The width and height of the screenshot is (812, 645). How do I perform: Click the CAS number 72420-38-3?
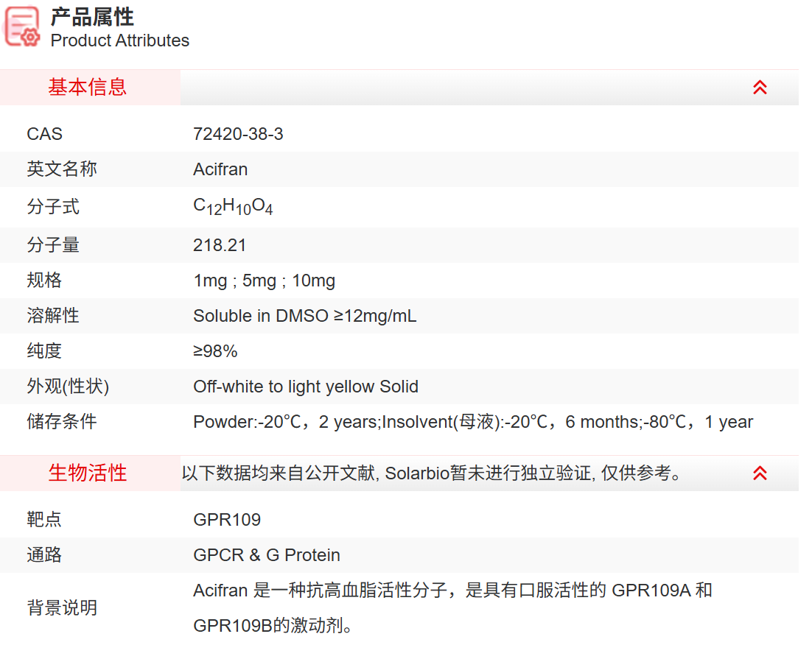[x=238, y=134]
